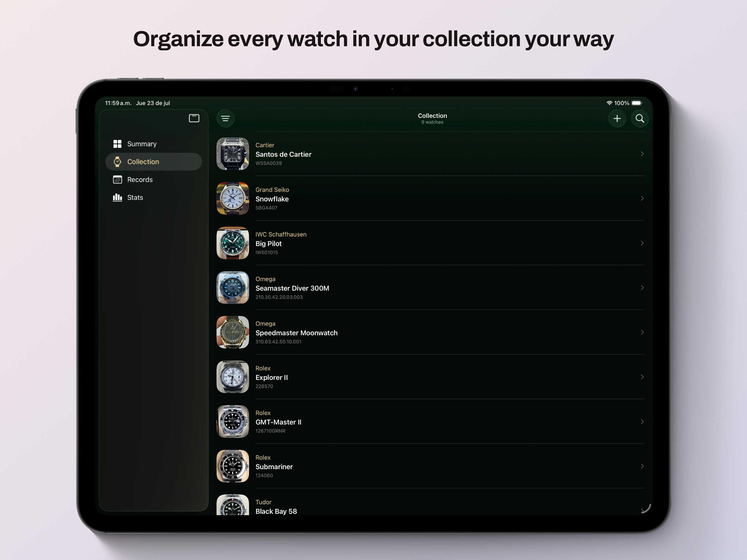
Task: Open the Summary section
Action: point(154,144)
